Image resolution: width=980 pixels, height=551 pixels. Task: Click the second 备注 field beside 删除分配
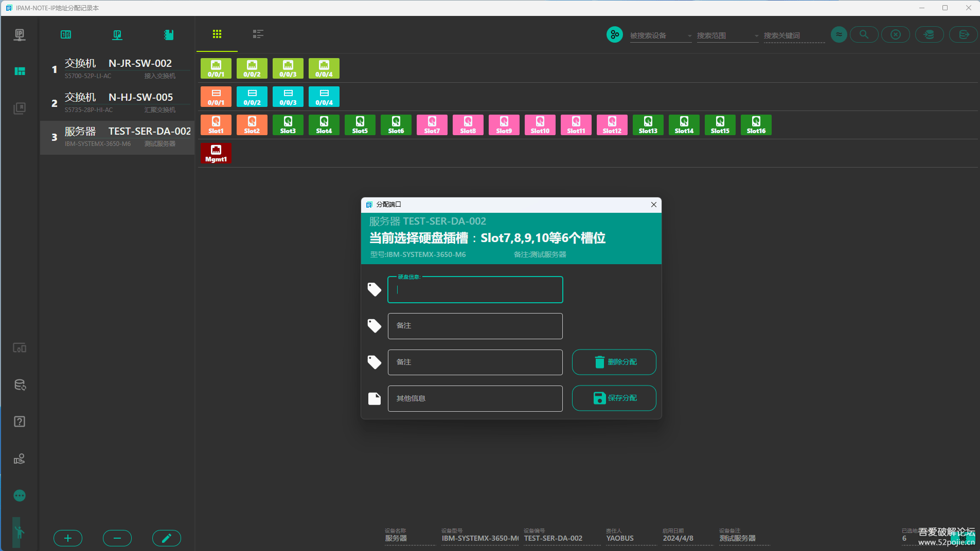click(475, 362)
